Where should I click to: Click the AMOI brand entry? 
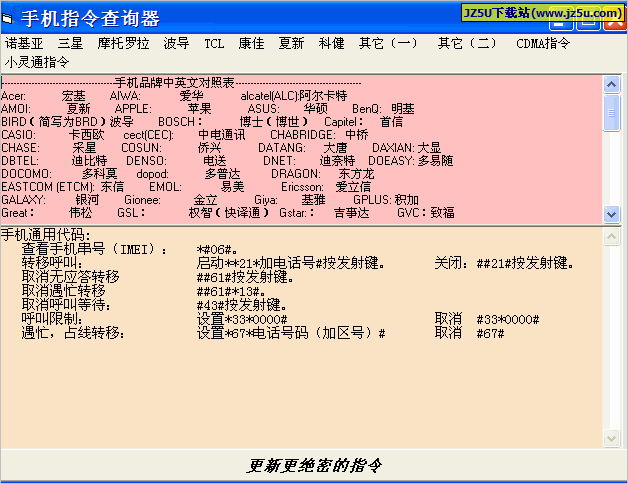coord(46,109)
